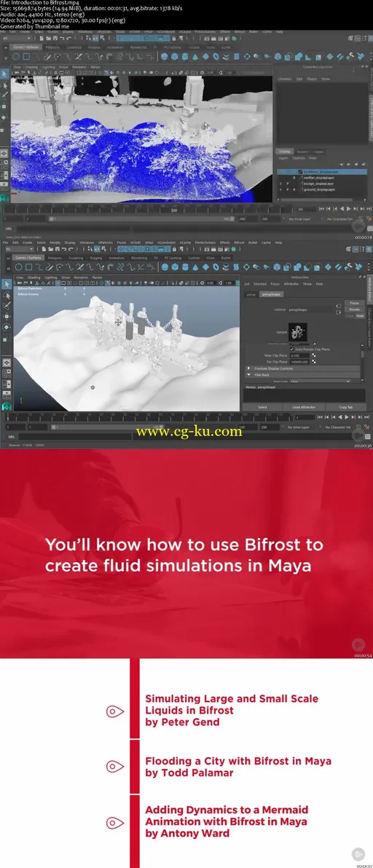Viewport: 373px width, 868px height.
Task: Go to end of range in lower Maya playback
Action: (x=367, y=417)
